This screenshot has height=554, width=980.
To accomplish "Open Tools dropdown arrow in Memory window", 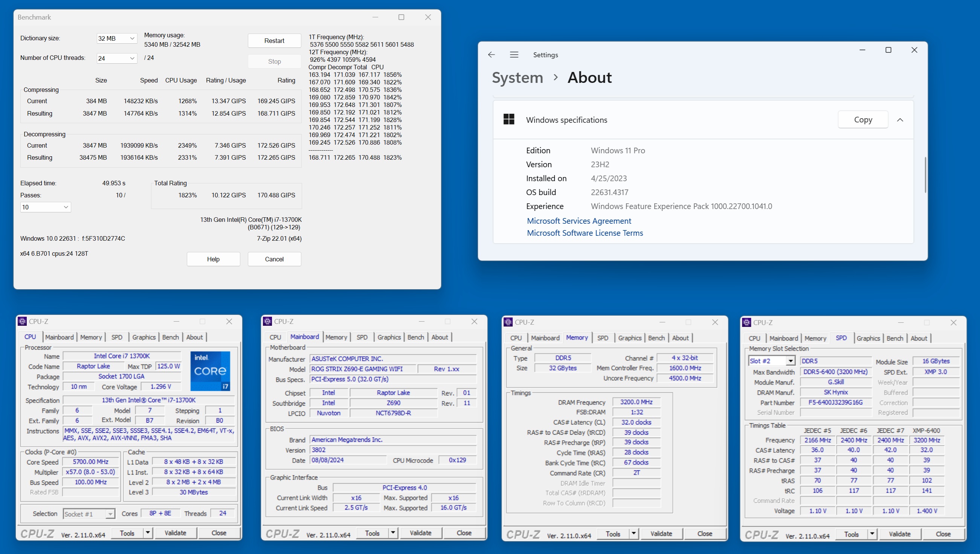I will tap(634, 534).
